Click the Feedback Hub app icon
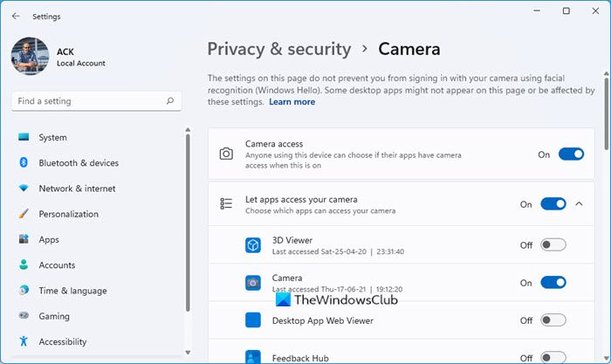Image resolution: width=611 pixels, height=364 pixels. click(252, 356)
